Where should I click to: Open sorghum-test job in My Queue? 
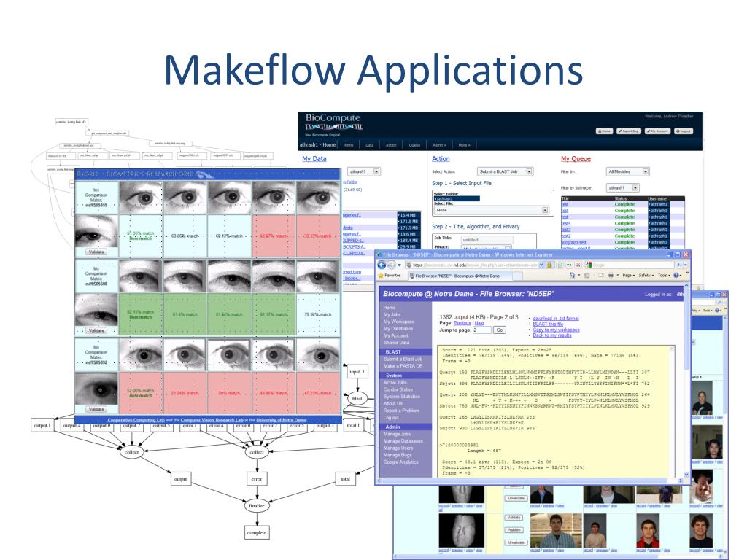click(573, 242)
